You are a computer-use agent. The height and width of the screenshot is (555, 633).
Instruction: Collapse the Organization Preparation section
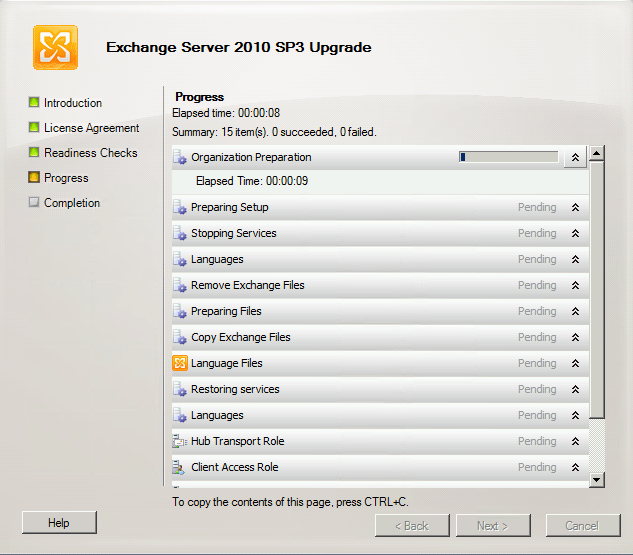pyautogui.click(x=575, y=157)
